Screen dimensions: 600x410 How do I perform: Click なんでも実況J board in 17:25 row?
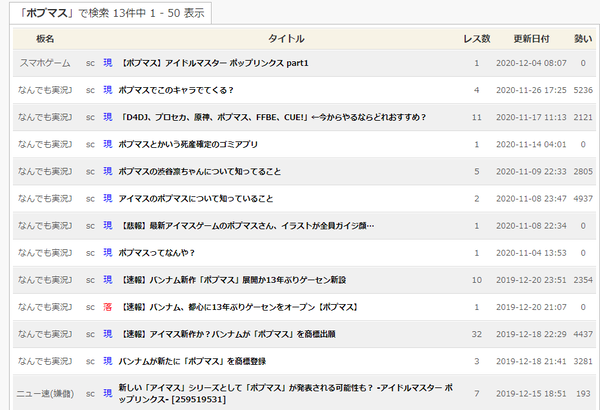coord(45,90)
